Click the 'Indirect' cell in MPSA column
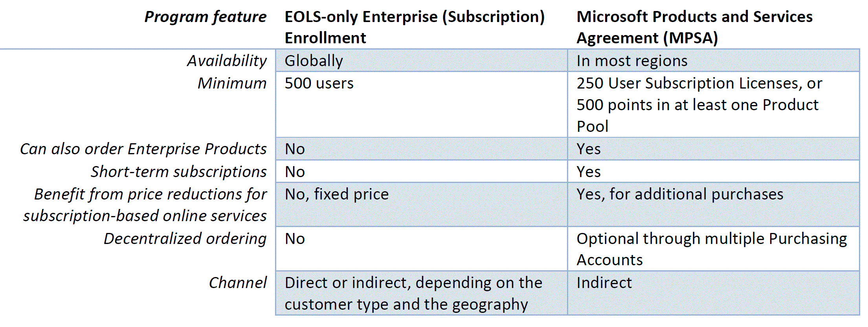Viewport: 868px width, 327px height. 604,283
